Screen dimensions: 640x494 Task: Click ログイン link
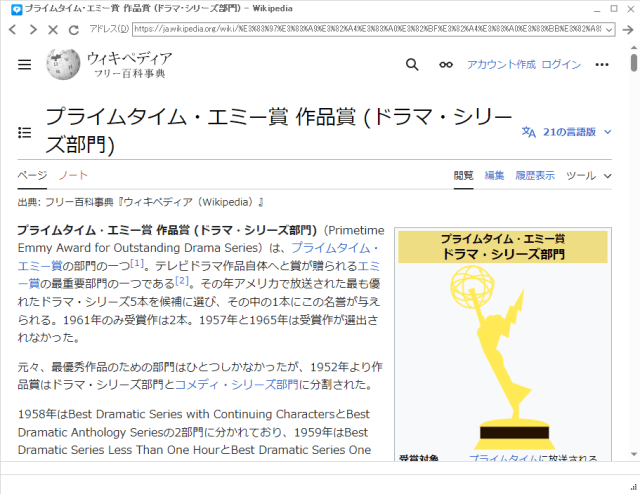[x=561, y=65]
